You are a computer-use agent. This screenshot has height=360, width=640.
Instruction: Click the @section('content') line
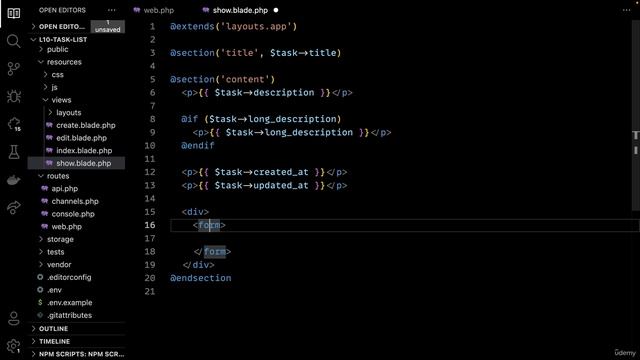point(222,80)
